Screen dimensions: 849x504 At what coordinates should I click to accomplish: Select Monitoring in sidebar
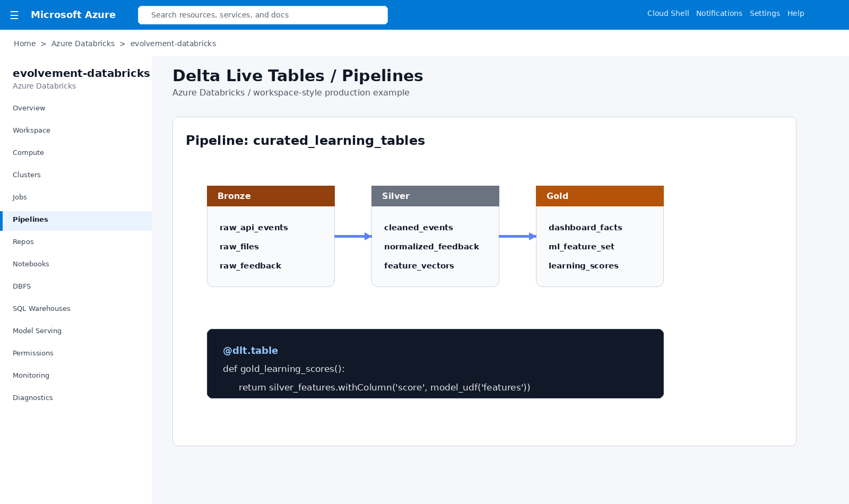coord(76,375)
